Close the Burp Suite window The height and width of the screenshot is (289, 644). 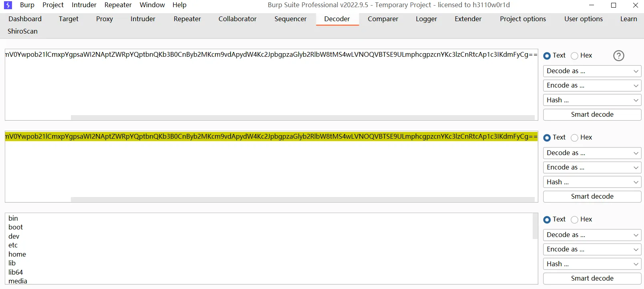tap(635, 5)
